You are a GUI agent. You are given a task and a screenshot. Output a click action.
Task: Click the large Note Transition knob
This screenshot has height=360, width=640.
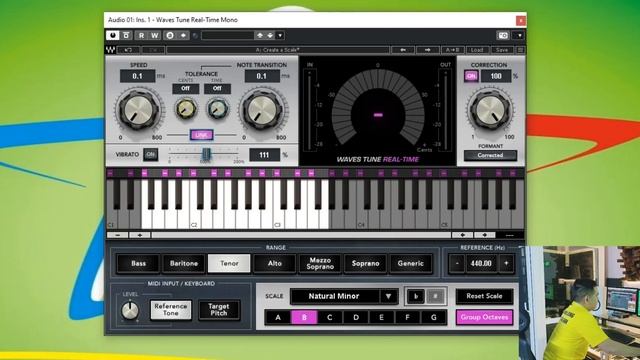pos(262,110)
